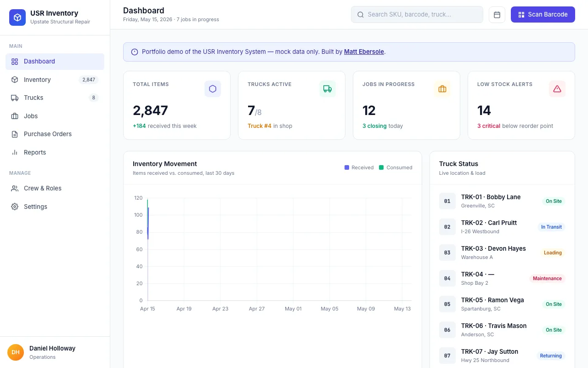Viewport: 588px width, 368px height.
Task: Click the magnifier icon in search bar
Action: 361,15
